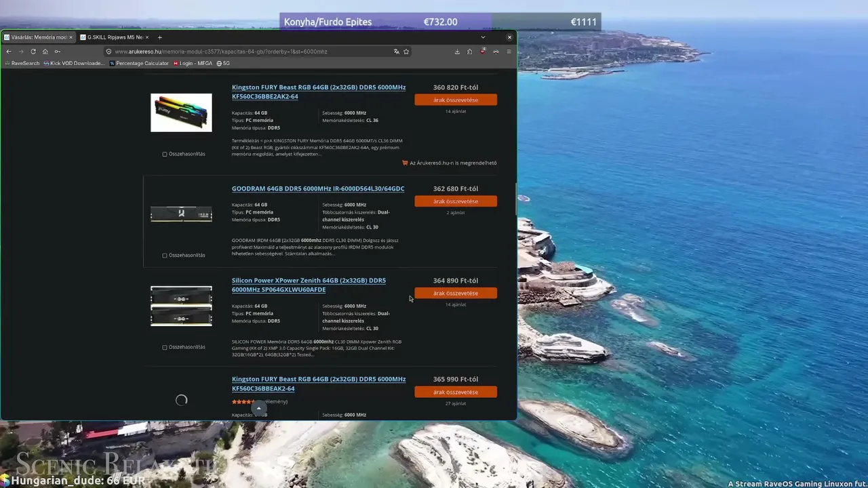
Task: Open the Kingston FURY Beast KF560C36BBE2AK2-64 product link
Action: (319, 92)
